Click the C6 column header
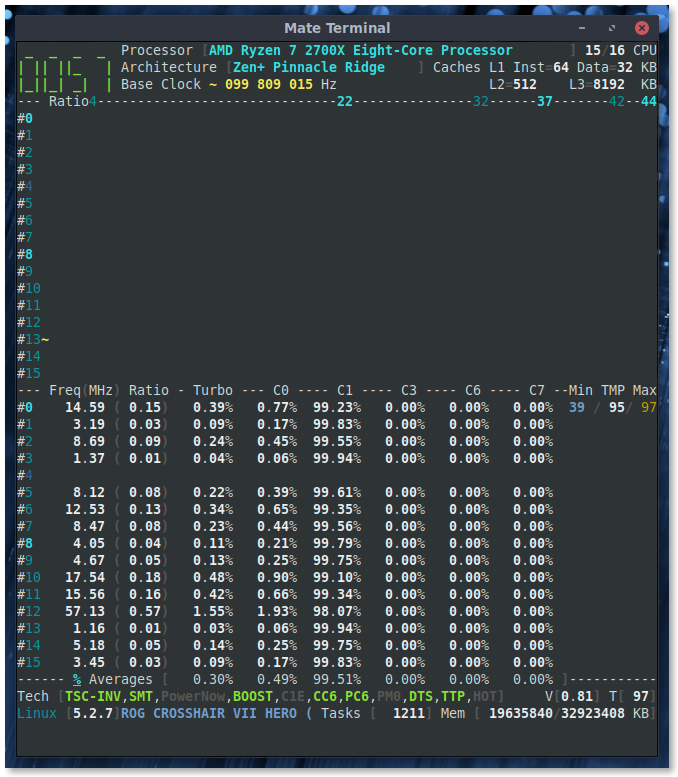This screenshot has height=777, width=678. [x=473, y=390]
